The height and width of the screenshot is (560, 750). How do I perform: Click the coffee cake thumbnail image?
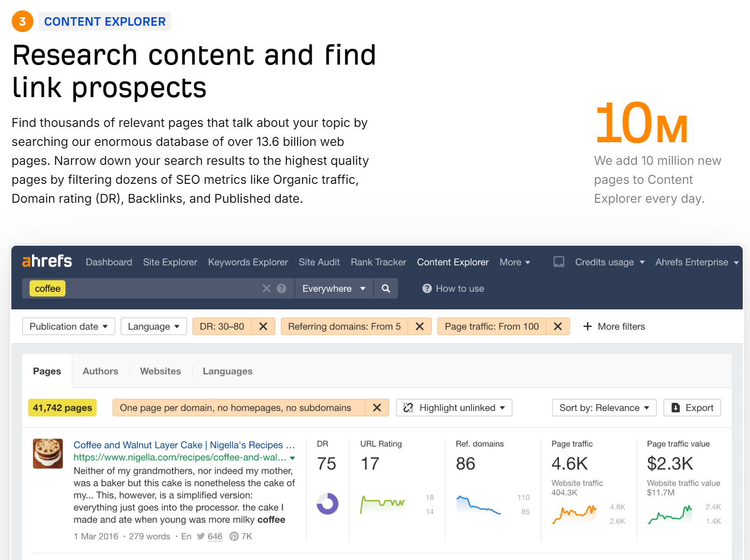pyautogui.click(x=48, y=453)
